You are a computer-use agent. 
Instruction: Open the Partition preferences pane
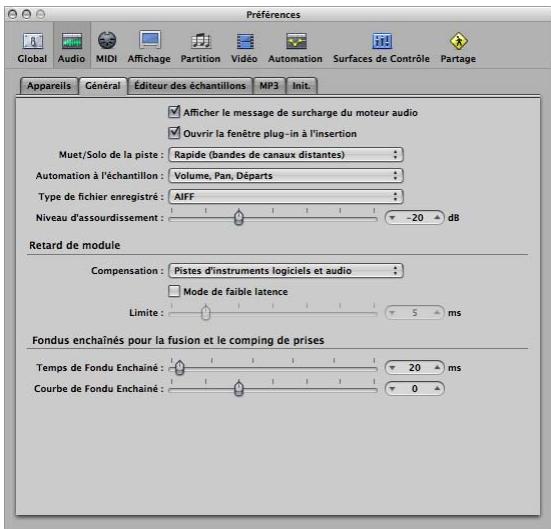pos(200,47)
